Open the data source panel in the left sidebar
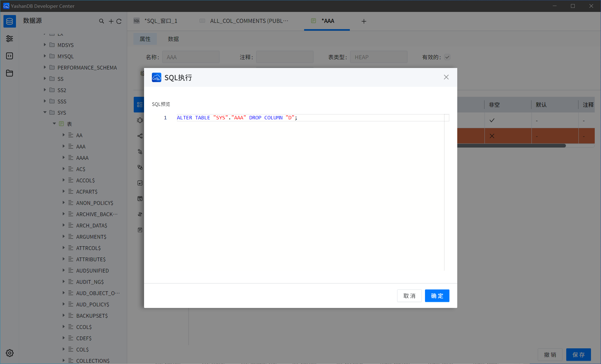The height and width of the screenshot is (364, 601). pyautogui.click(x=9, y=21)
